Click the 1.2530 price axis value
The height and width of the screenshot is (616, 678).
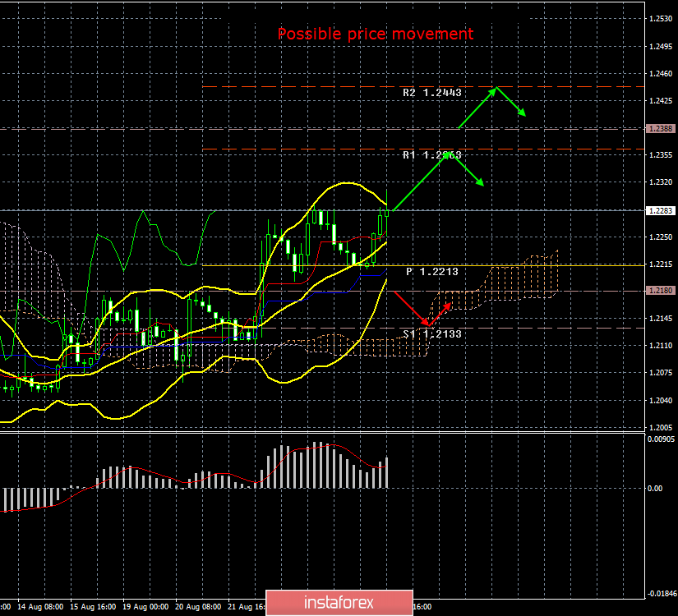pyautogui.click(x=661, y=19)
